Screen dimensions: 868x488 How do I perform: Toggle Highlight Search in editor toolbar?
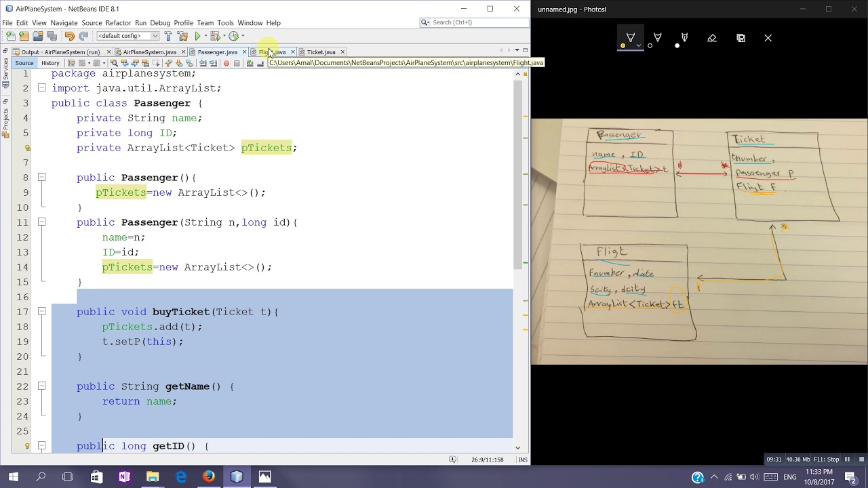coord(145,63)
